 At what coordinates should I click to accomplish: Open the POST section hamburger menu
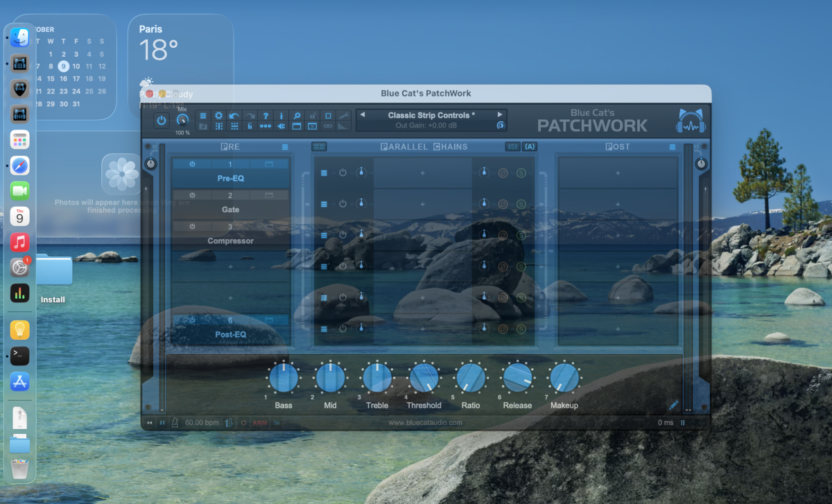coord(672,147)
